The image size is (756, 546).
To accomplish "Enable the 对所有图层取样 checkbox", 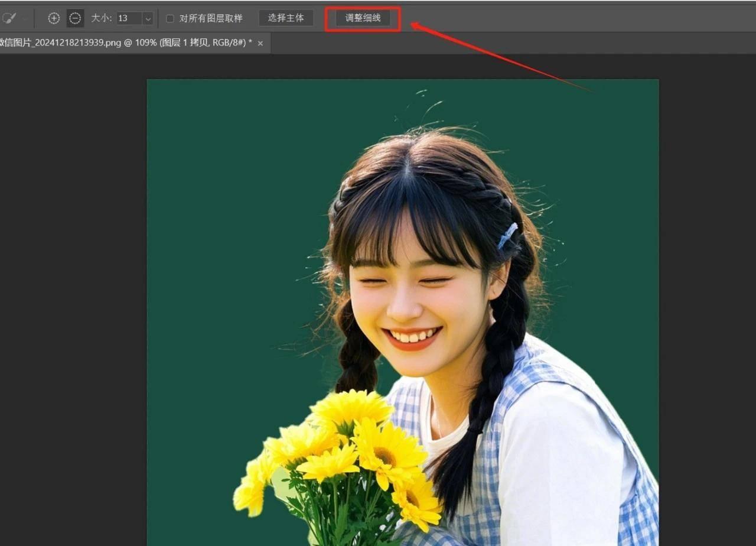I will (170, 18).
